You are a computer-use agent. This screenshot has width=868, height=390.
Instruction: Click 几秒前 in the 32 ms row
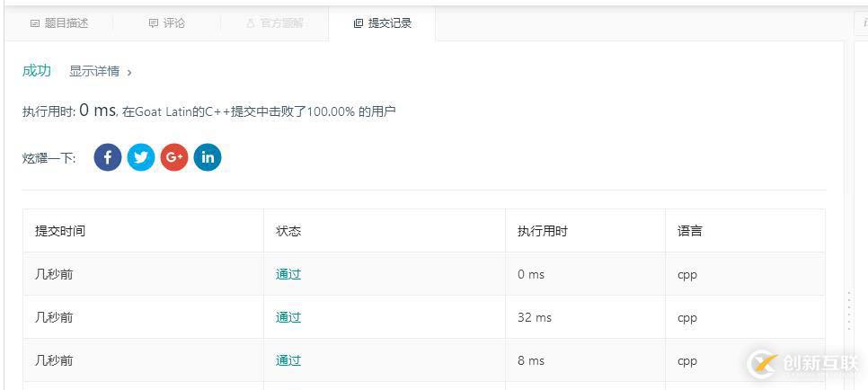54,317
